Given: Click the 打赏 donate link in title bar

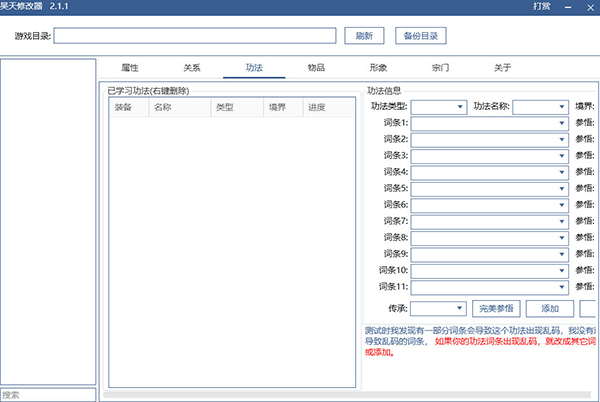Looking at the screenshot, I should coord(543,8).
